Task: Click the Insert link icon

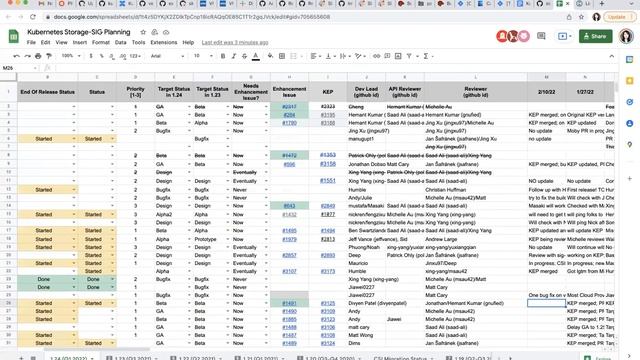Action: coord(376,56)
